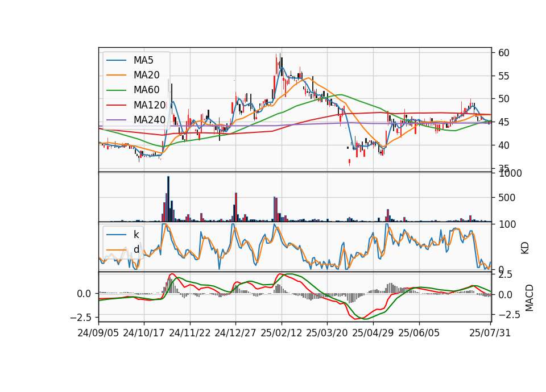Click the 24/10/17 date label
The height and width of the screenshot is (392, 546).
coord(144,333)
